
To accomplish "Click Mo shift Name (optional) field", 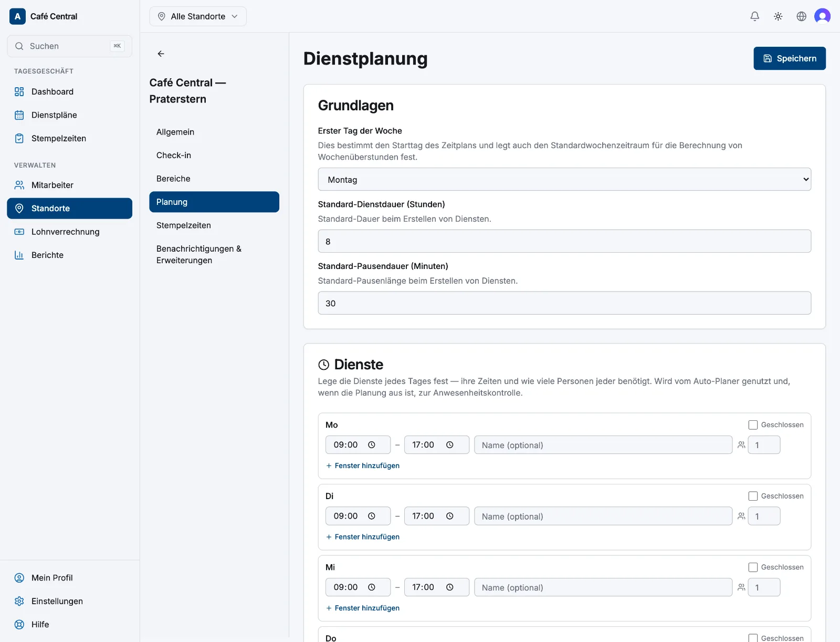I will point(603,445).
